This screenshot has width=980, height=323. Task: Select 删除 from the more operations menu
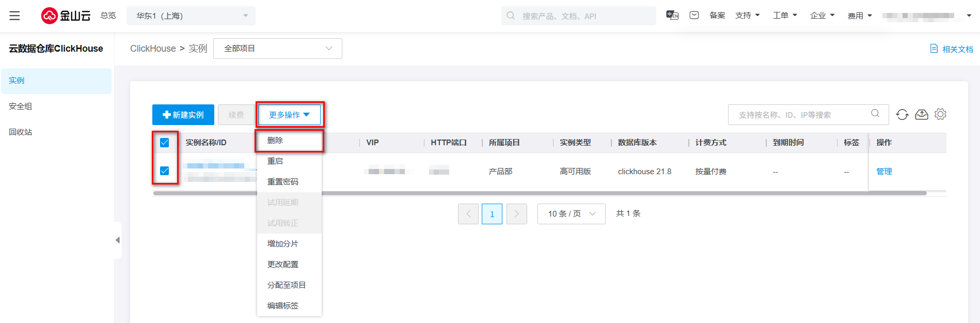(275, 141)
